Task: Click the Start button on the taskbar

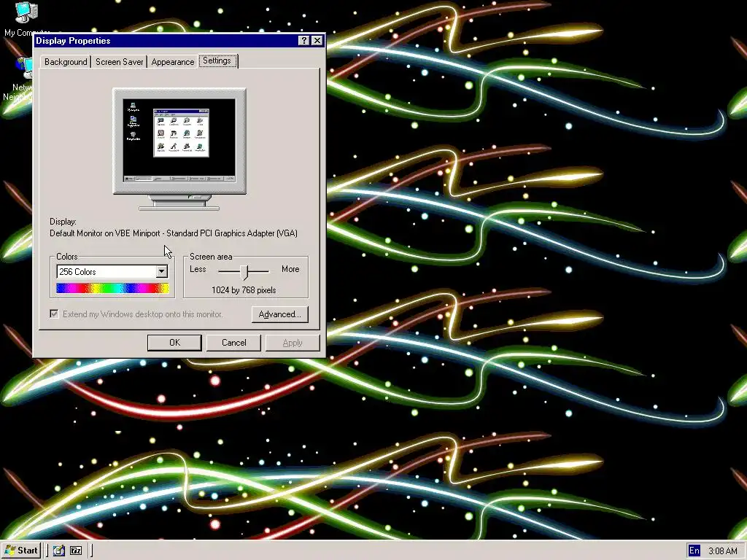Action: (x=21, y=551)
